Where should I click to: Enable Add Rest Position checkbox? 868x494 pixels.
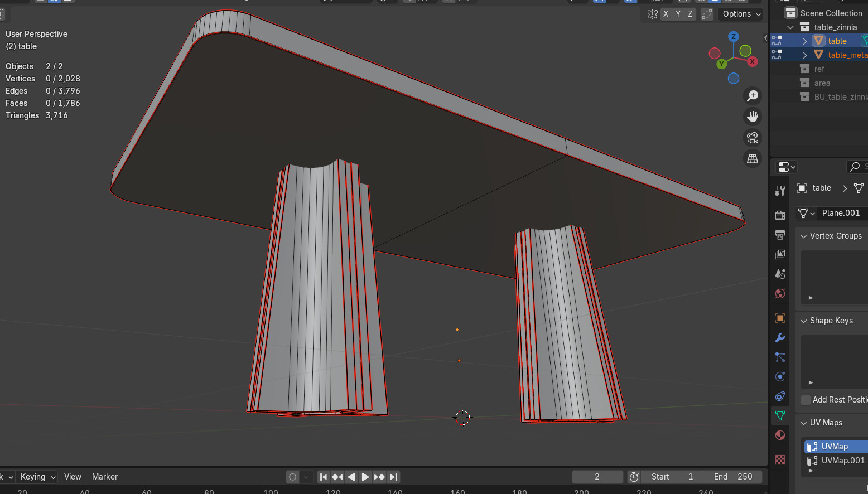806,400
